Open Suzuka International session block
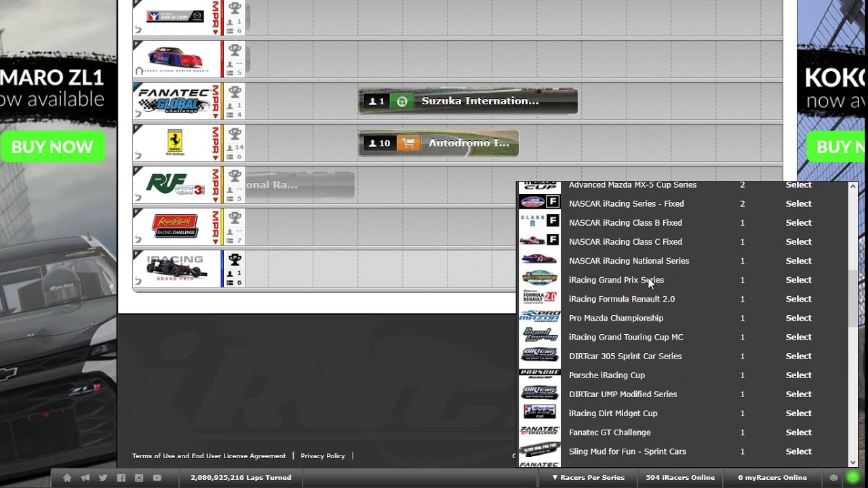Image resolution: width=868 pixels, height=488 pixels. [x=468, y=101]
